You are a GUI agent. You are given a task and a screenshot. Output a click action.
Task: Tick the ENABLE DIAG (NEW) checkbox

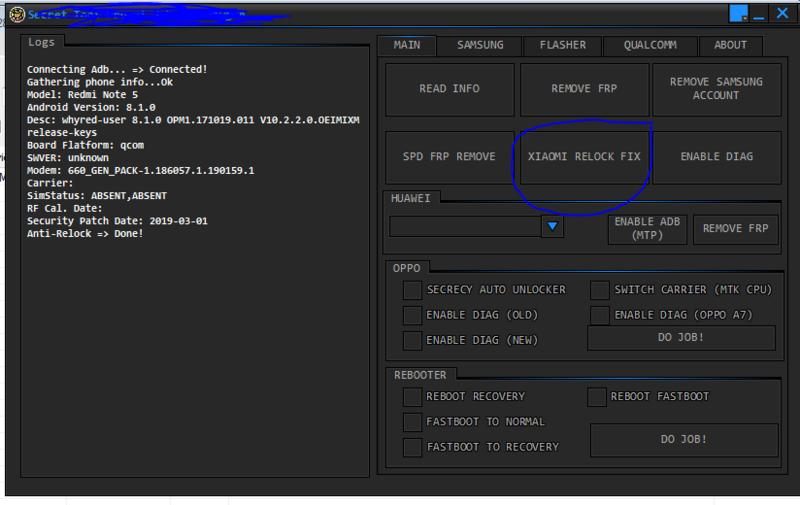[412, 340]
